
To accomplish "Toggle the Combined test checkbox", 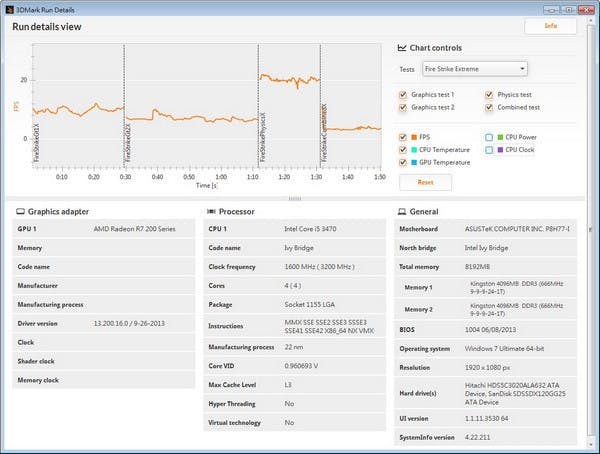I will click(489, 107).
